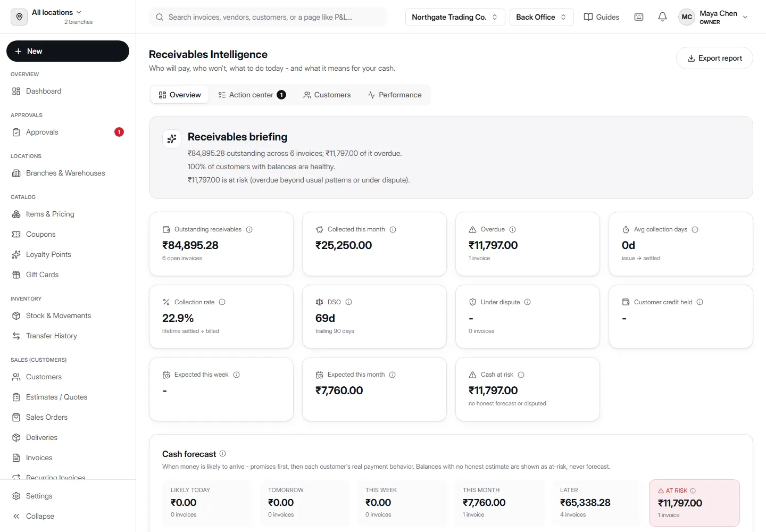Click the Cash forecast info icon
The width and height of the screenshot is (766, 532).
222,454
